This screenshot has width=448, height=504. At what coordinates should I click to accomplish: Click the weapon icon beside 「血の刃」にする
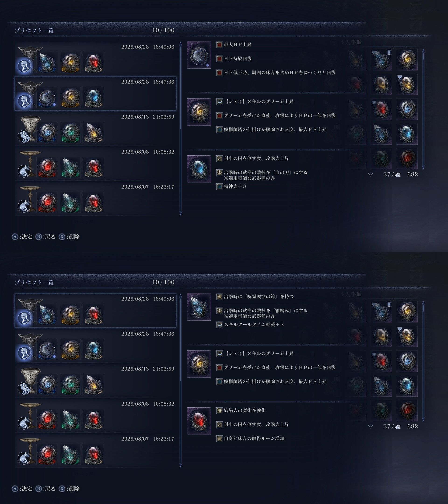[x=219, y=173]
